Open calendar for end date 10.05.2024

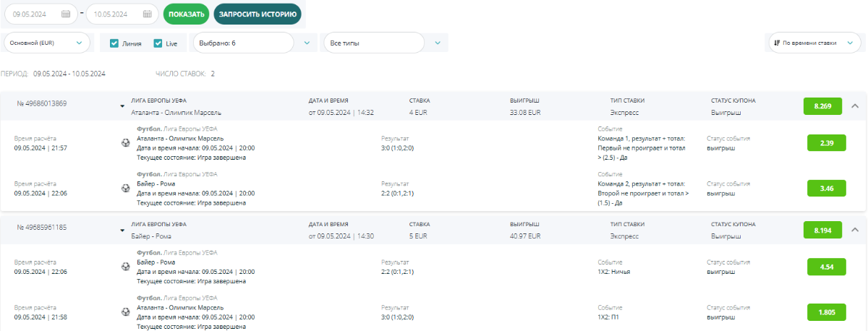tap(148, 14)
